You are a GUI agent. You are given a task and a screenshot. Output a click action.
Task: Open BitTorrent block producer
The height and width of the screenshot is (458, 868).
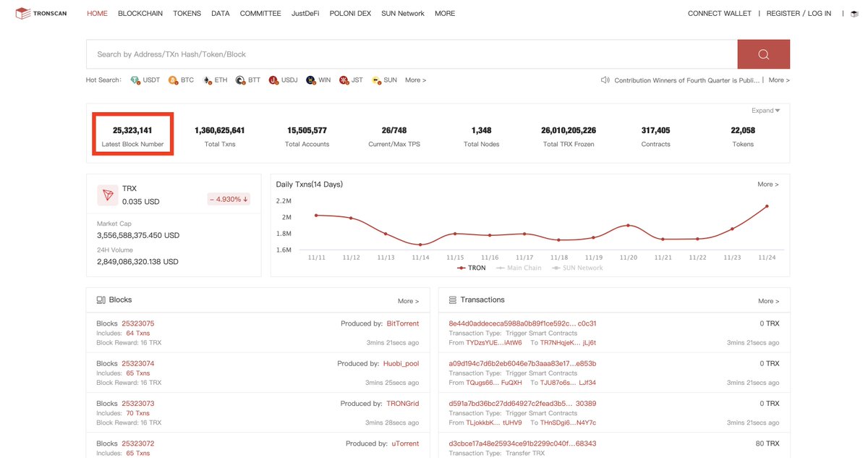click(403, 323)
